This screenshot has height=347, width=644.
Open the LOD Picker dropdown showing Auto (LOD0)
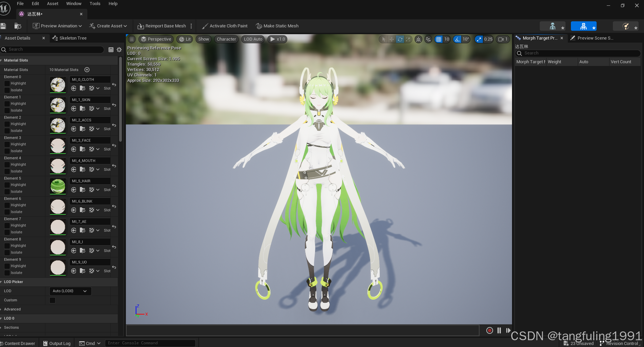[70, 291]
